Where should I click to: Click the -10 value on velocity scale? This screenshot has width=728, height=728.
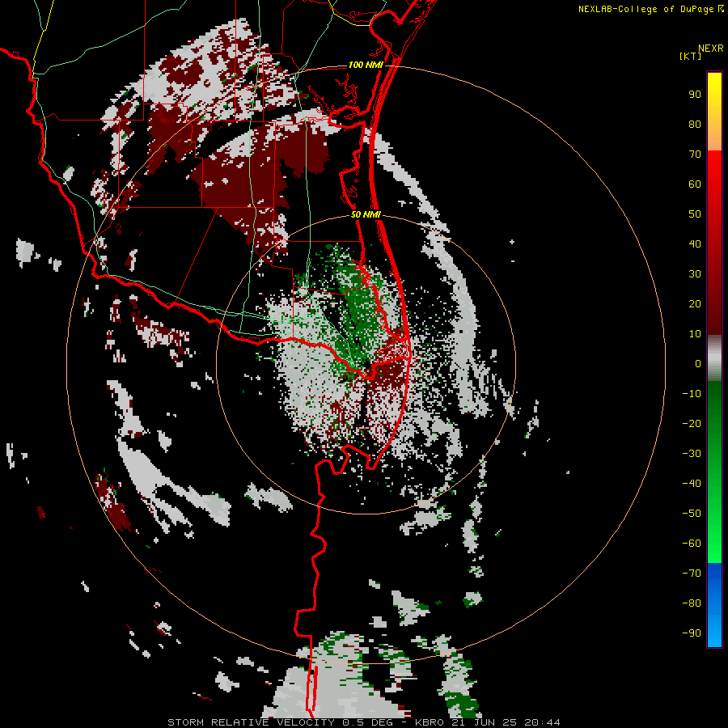[x=692, y=394]
